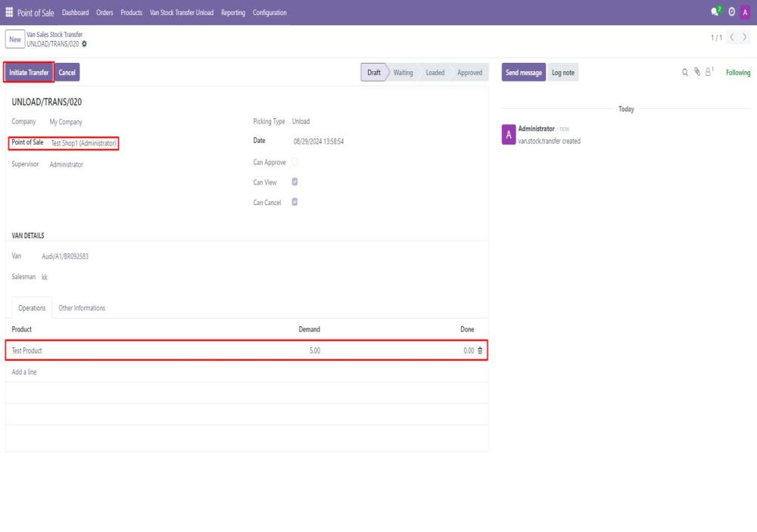This screenshot has width=757, height=532.
Task: Show followers via the person icon
Action: 709,73
